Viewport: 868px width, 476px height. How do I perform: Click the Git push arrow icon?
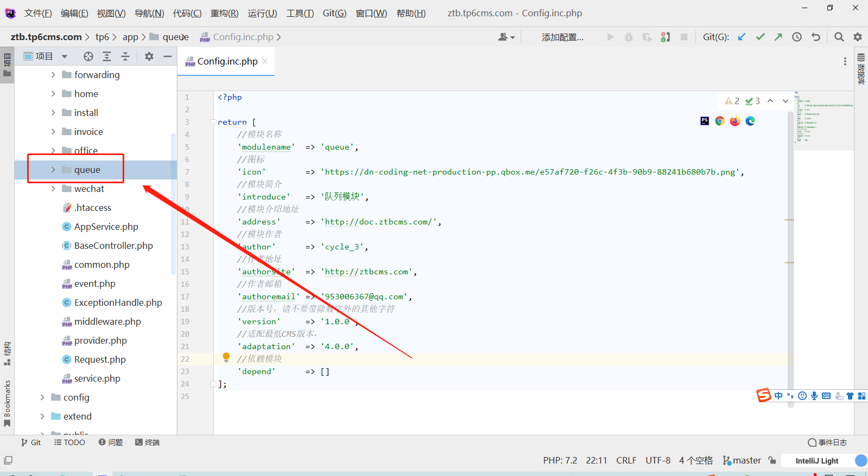point(778,37)
